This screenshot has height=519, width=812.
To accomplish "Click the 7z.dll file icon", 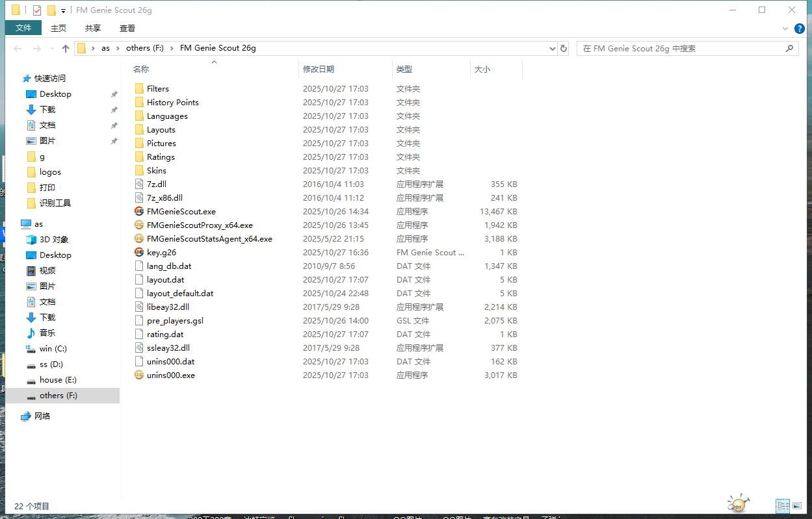I will [x=138, y=184].
